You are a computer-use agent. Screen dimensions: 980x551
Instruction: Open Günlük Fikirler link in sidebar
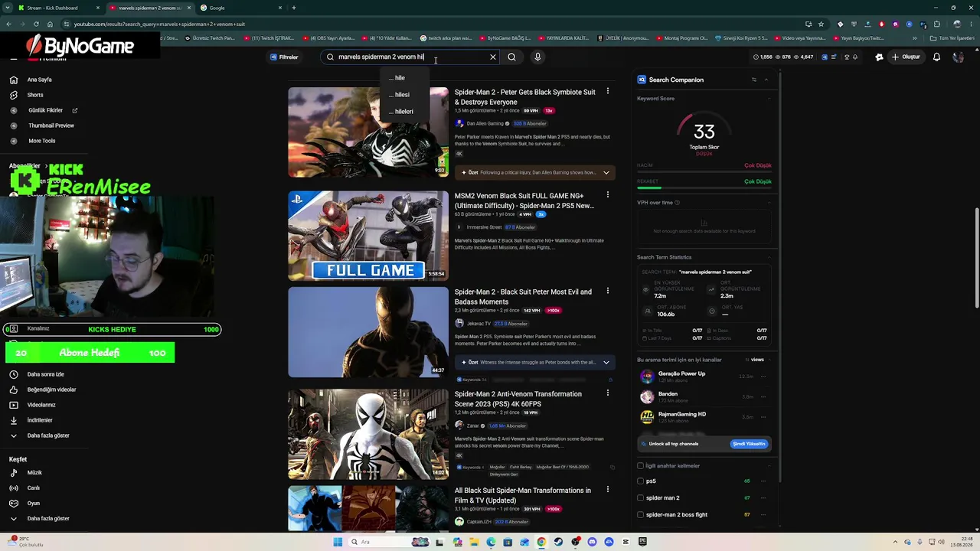tap(46, 110)
